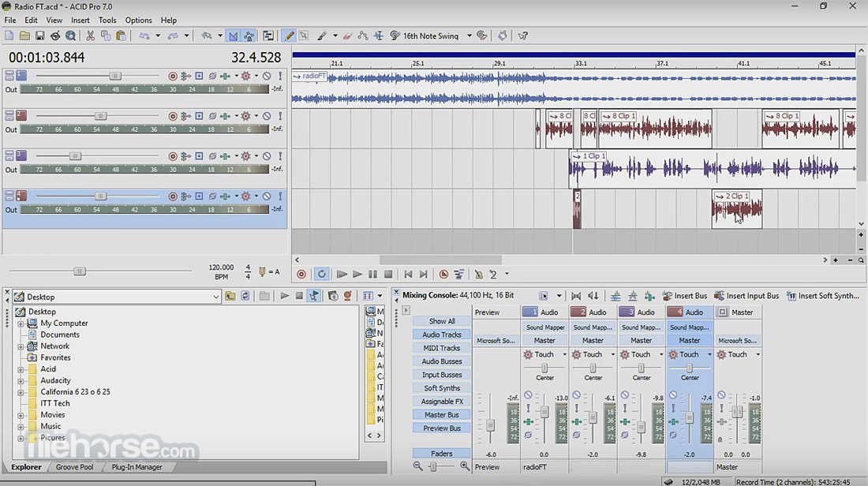Click the Save disk icon in toolbar

pyautogui.click(x=40, y=36)
